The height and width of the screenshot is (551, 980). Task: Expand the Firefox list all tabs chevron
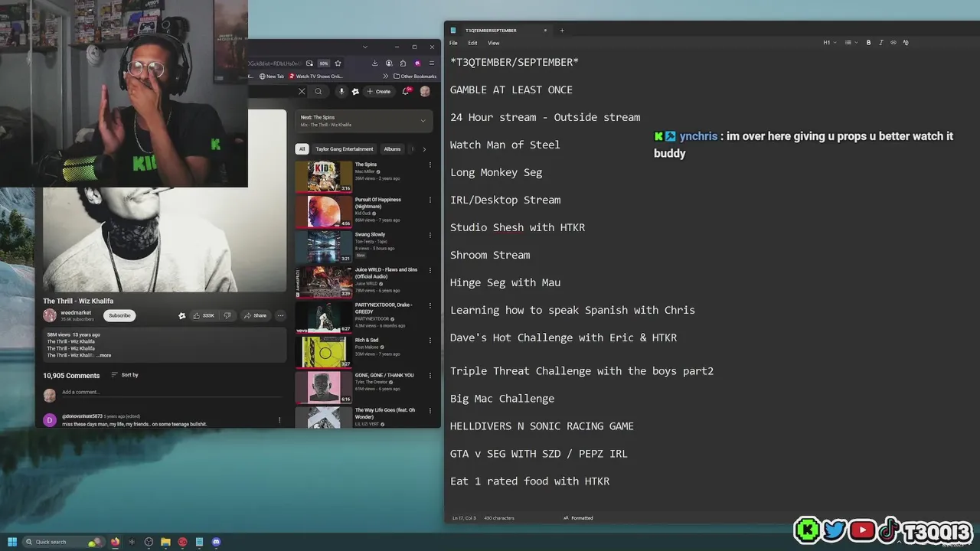click(364, 47)
